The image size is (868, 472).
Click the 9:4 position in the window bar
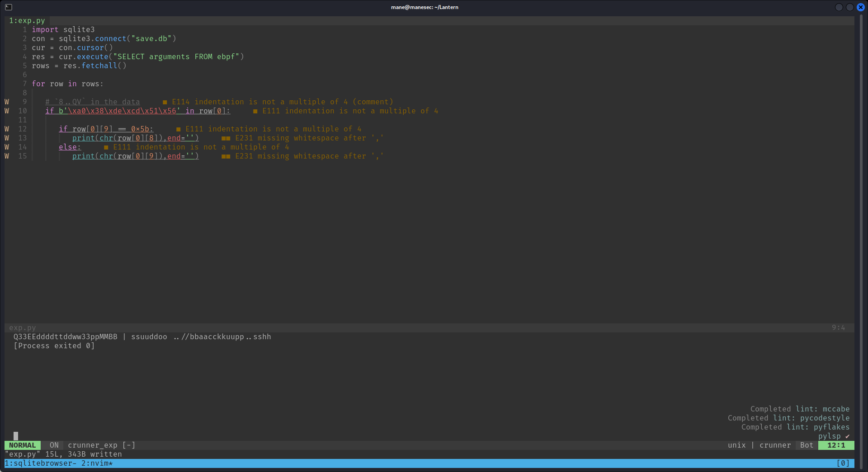click(x=839, y=328)
